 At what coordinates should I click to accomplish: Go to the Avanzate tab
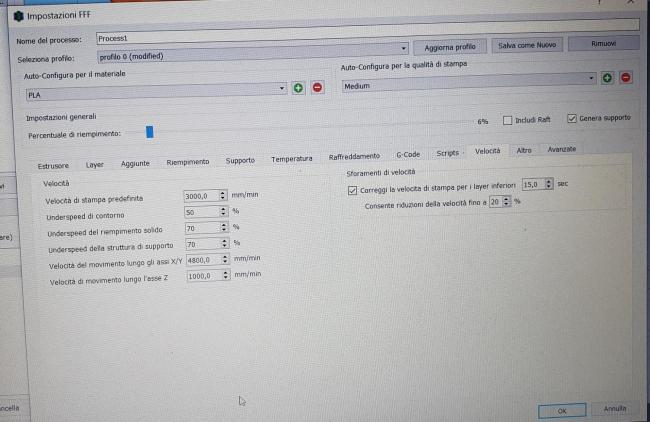(x=561, y=149)
